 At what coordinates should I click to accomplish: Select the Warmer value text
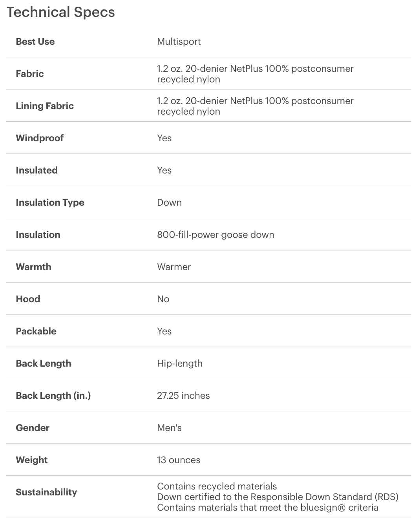[174, 267]
